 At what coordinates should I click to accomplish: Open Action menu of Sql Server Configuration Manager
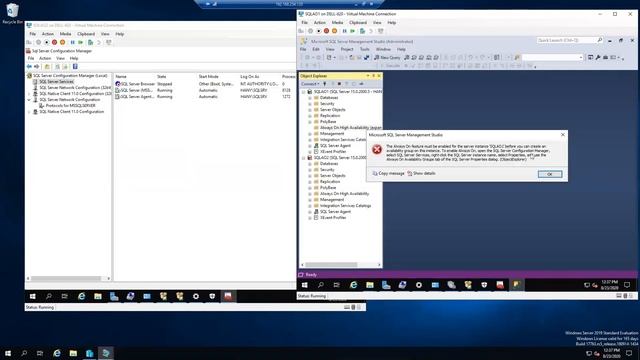[x=45, y=58]
